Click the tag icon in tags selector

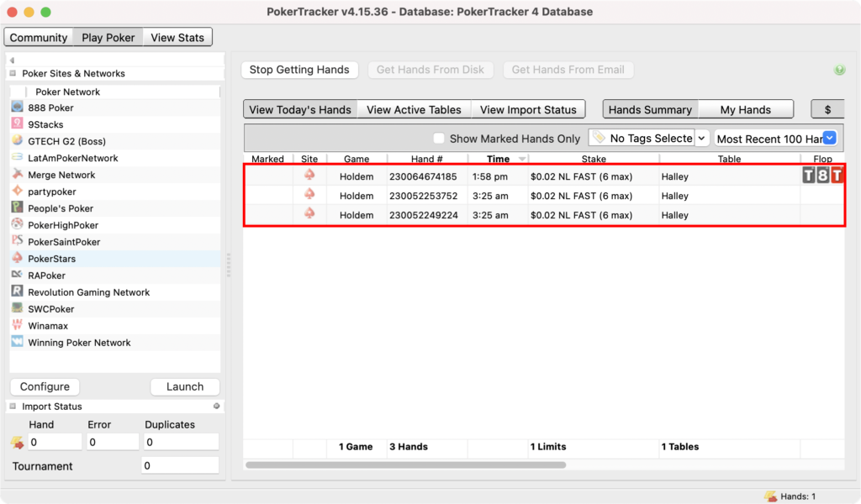[x=599, y=138]
